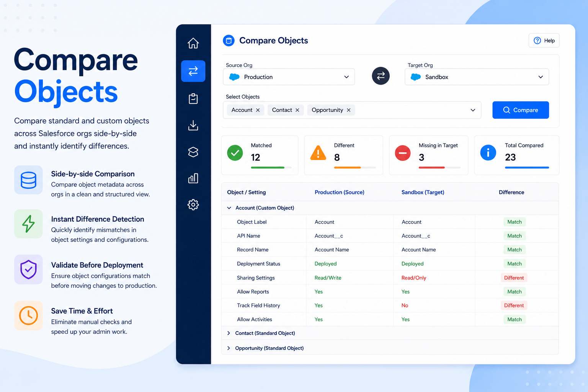Viewport: 588px width, 392px height.
Task: Click the clock icon for Save Time & Effort
Action: 28,315
